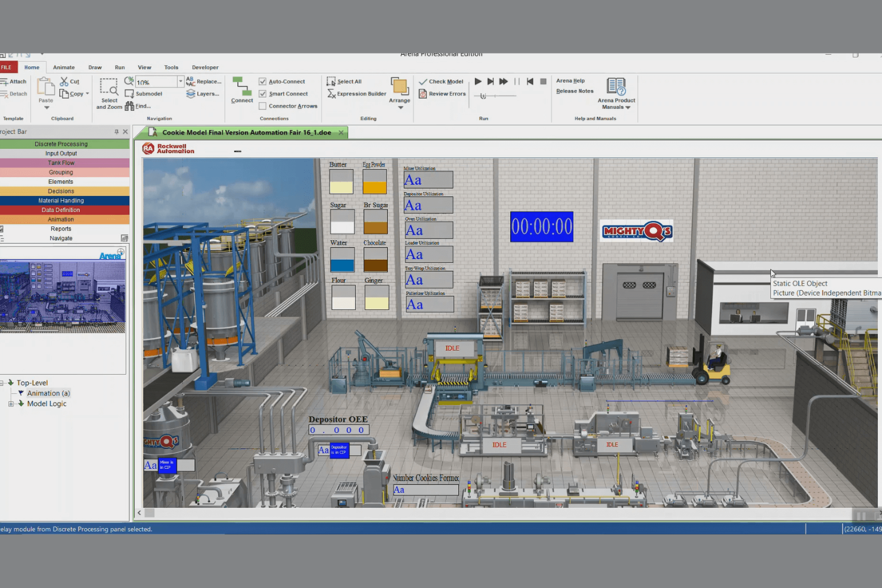The image size is (882, 588).
Task: Enable Connector Arrows
Action: click(x=263, y=105)
